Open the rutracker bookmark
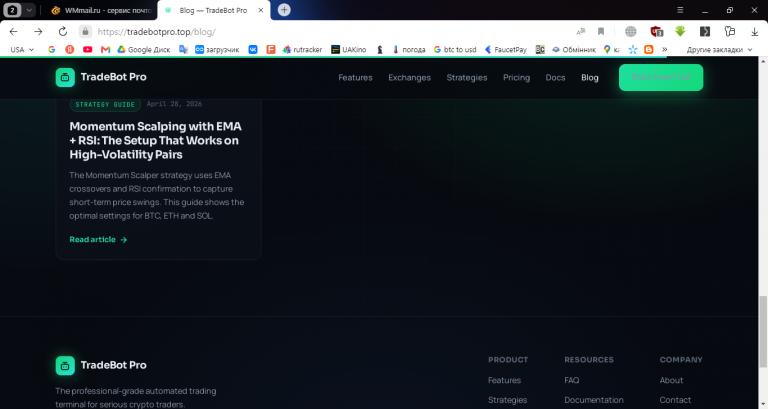 coord(303,49)
